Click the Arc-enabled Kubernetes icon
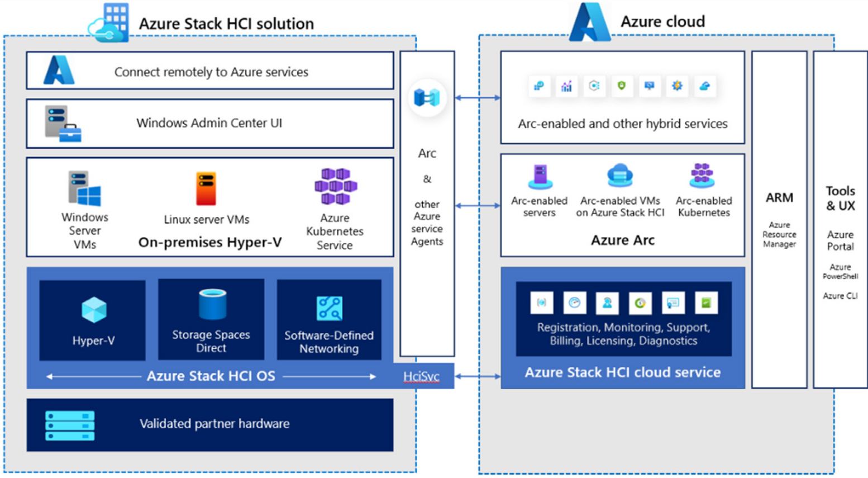868x478 pixels. [x=702, y=176]
